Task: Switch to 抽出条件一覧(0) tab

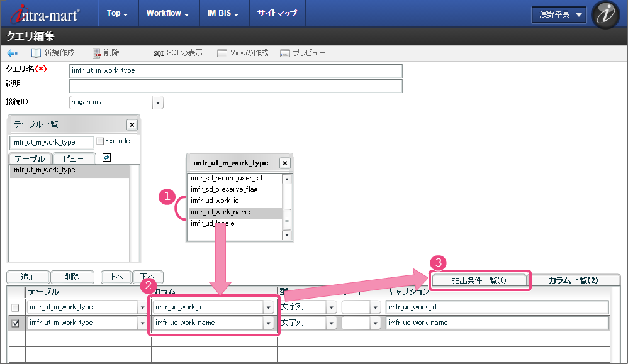Action: click(x=479, y=280)
